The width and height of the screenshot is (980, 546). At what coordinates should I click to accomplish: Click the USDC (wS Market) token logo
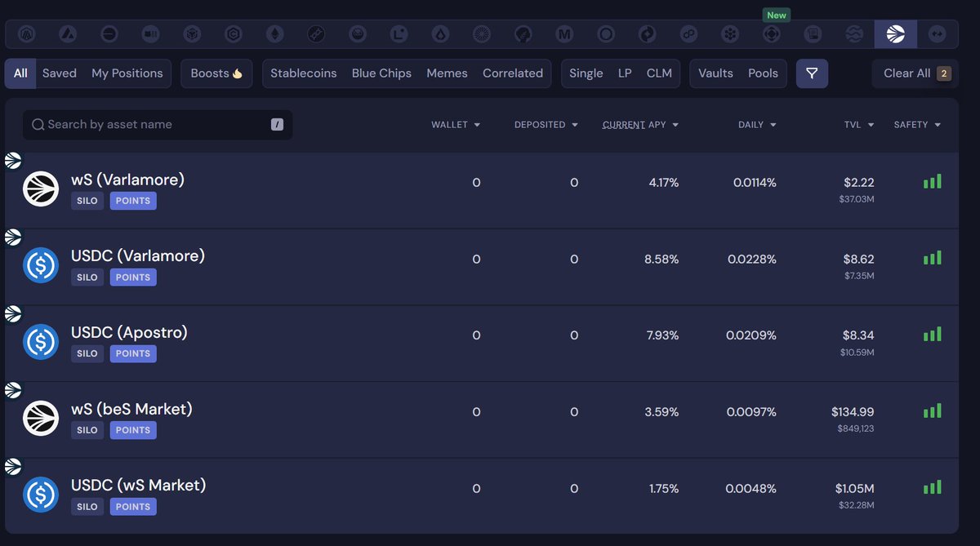pyautogui.click(x=41, y=495)
